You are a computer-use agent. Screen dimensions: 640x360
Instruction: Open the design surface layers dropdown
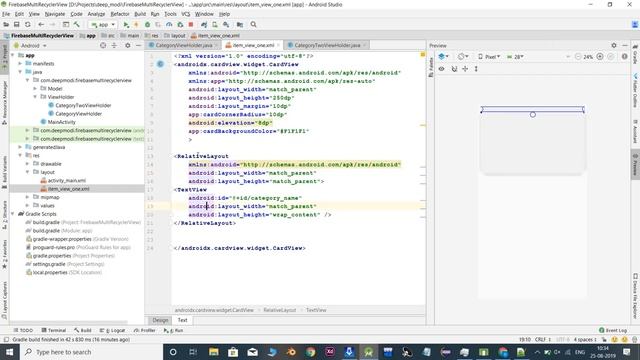tap(443, 57)
